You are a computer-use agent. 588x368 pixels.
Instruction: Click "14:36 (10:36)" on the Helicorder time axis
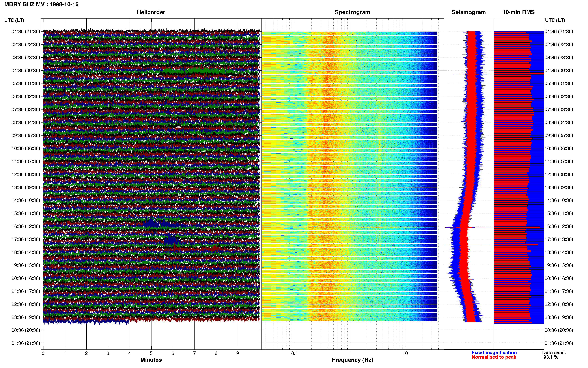26,200
